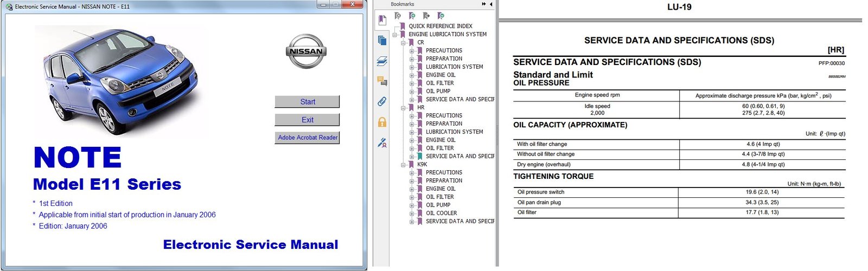
Task: Click the double-arrow expand icon in Bookmarks header
Action: (484, 4)
